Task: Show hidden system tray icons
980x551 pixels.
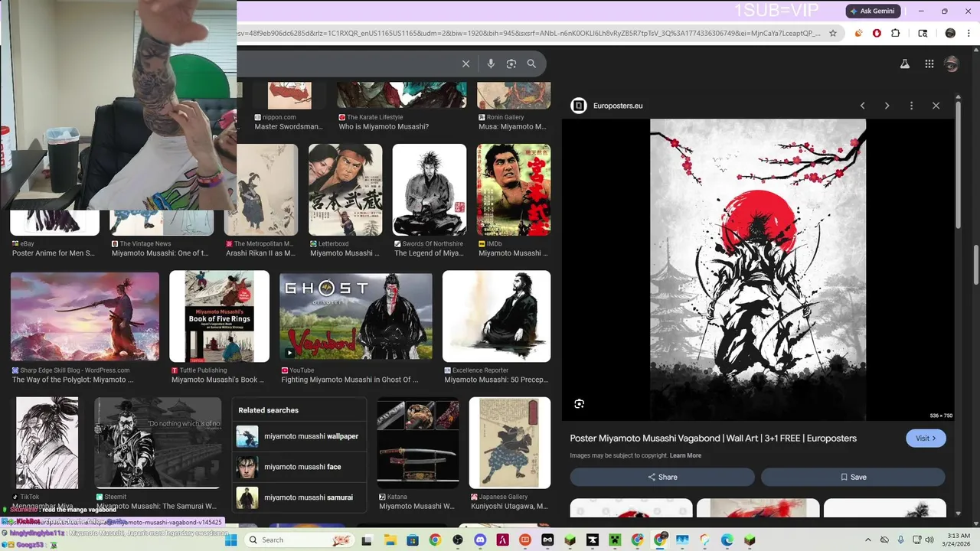Action: tap(868, 540)
